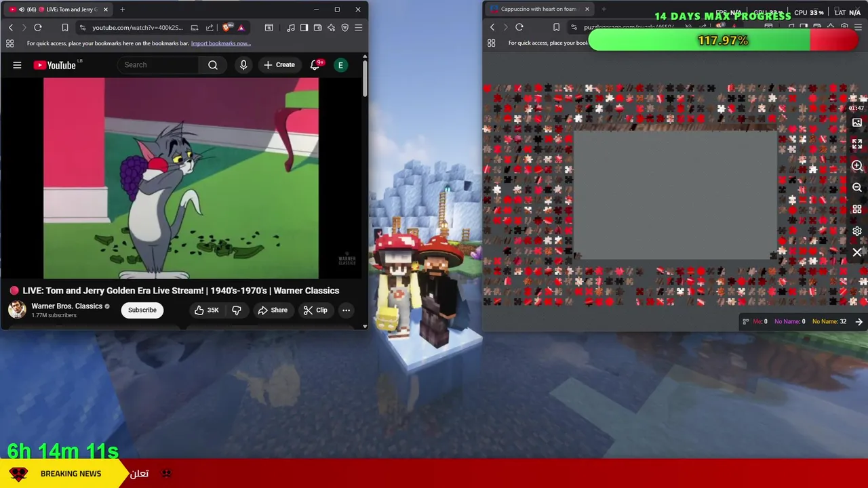This screenshot has width=868, height=488.
Task: Select the LIVE: Tom and Jerry browser tab
Action: (58, 9)
